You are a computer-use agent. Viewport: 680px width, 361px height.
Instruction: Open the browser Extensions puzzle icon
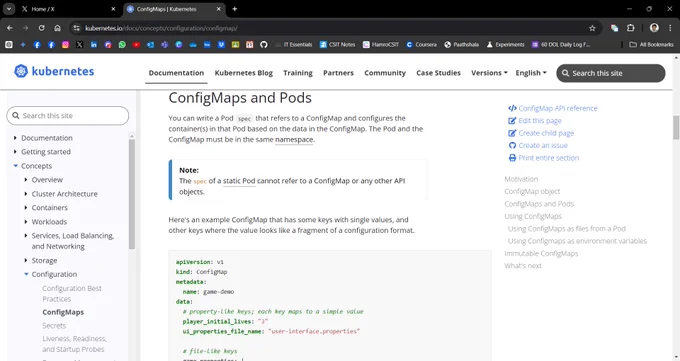(631, 28)
